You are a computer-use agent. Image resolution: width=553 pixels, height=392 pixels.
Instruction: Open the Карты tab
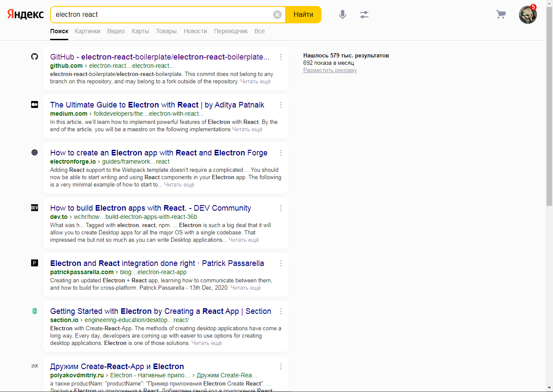click(x=140, y=31)
